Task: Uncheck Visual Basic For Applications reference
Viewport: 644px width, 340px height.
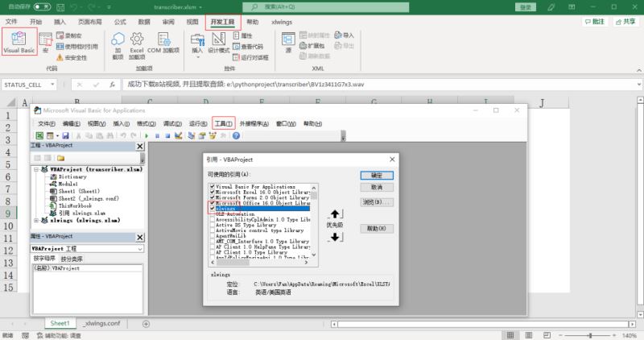Action: click(213, 186)
